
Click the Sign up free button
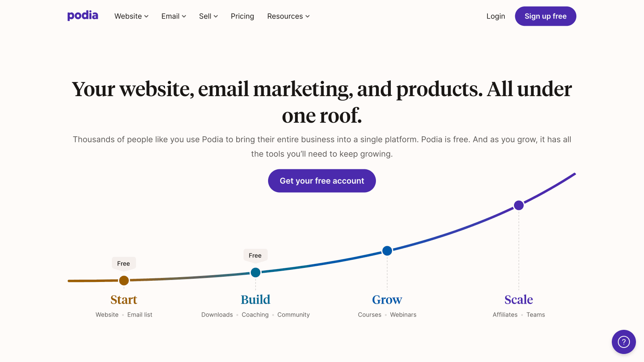click(545, 16)
